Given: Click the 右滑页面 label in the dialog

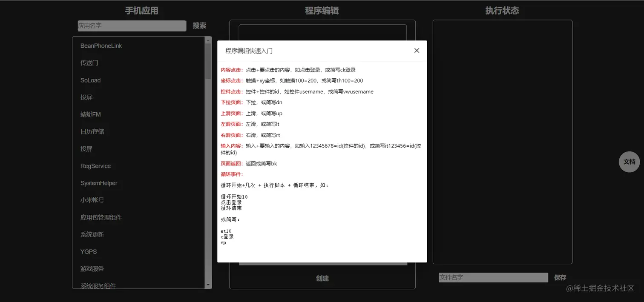Looking at the screenshot, I should pos(232,135).
